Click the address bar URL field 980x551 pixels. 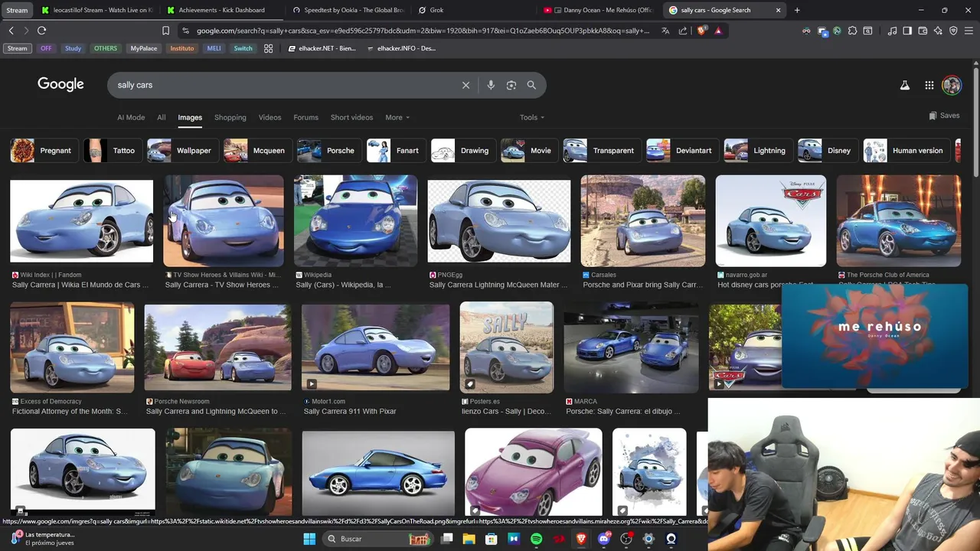click(423, 31)
